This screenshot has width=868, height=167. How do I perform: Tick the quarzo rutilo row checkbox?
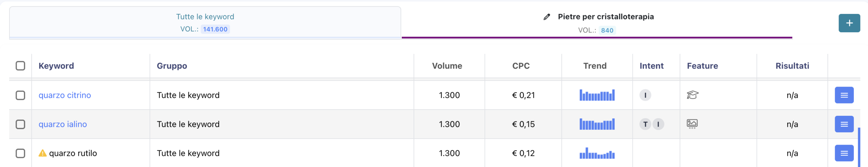click(x=20, y=153)
